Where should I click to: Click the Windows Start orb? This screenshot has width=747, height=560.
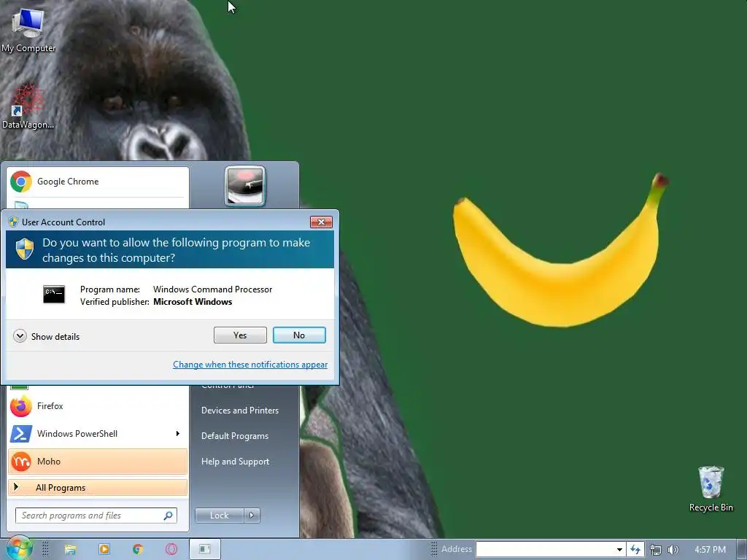[x=19, y=548]
